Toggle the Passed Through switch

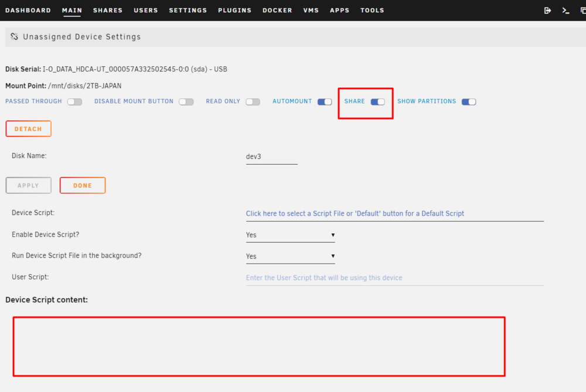[75, 101]
